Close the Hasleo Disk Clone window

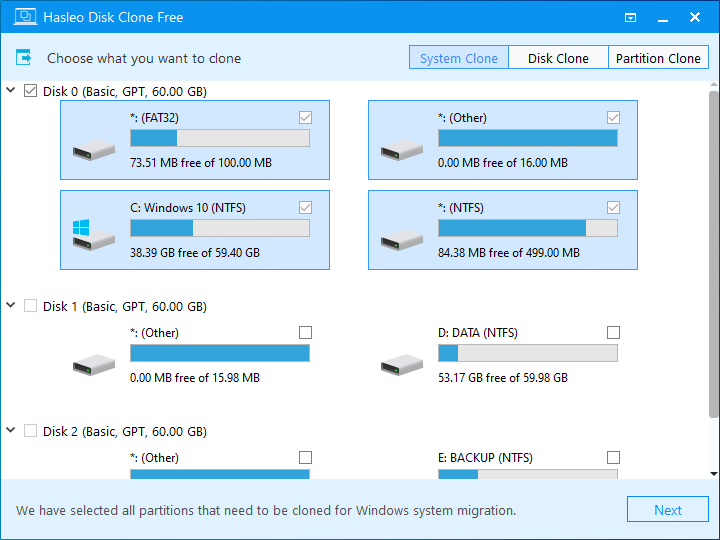(695, 17)
